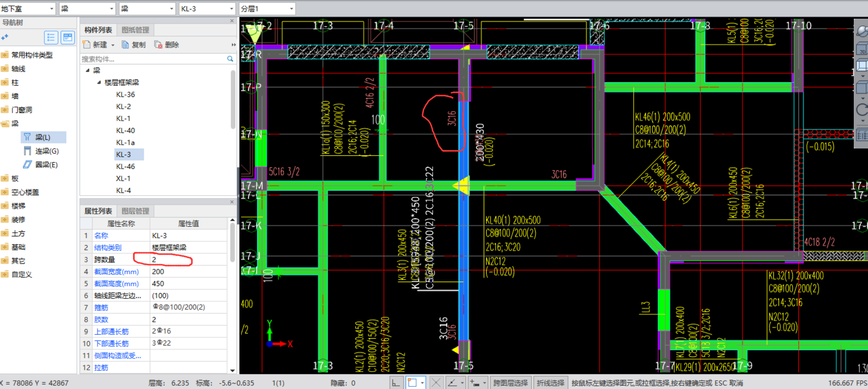Click the blue plus icon under 导航树

pos(5,37)
